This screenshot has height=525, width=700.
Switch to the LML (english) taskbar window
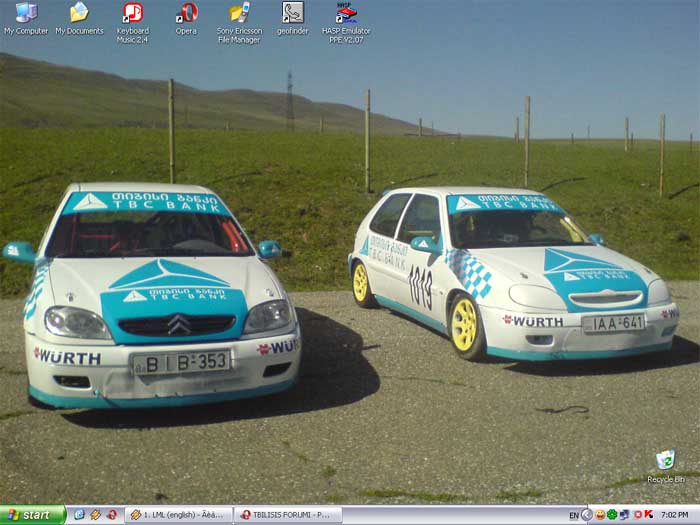tap(179, 515)
